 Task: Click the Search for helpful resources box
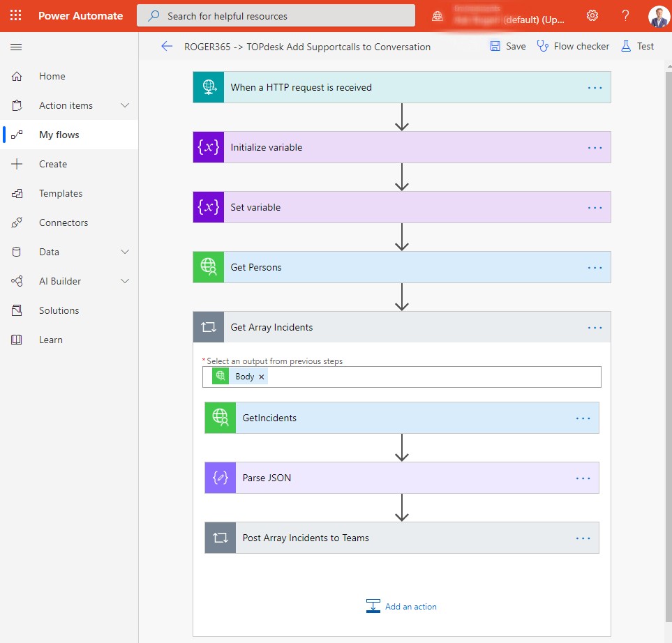(x=276, y=15)
